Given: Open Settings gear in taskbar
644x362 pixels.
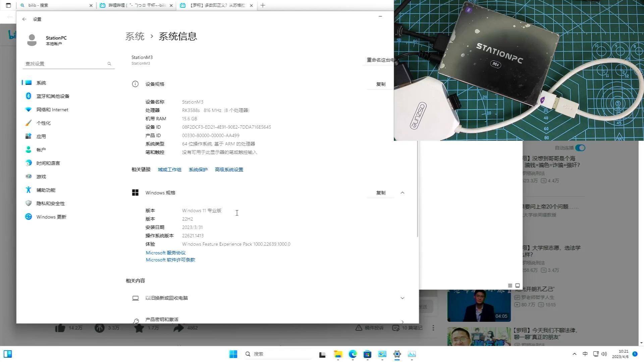Looking at the screenshot, I should pyautogui.click(x=397, y=354).
